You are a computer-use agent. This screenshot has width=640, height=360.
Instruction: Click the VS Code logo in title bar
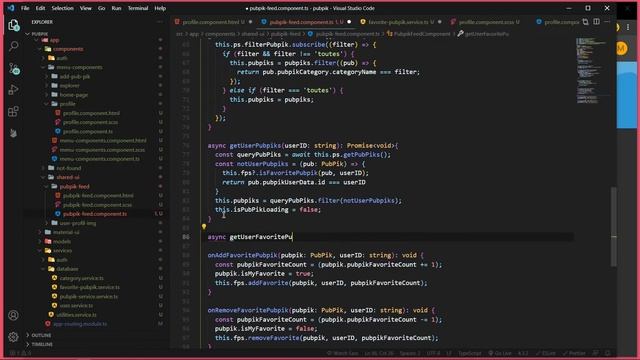click(x=11, y=8)
